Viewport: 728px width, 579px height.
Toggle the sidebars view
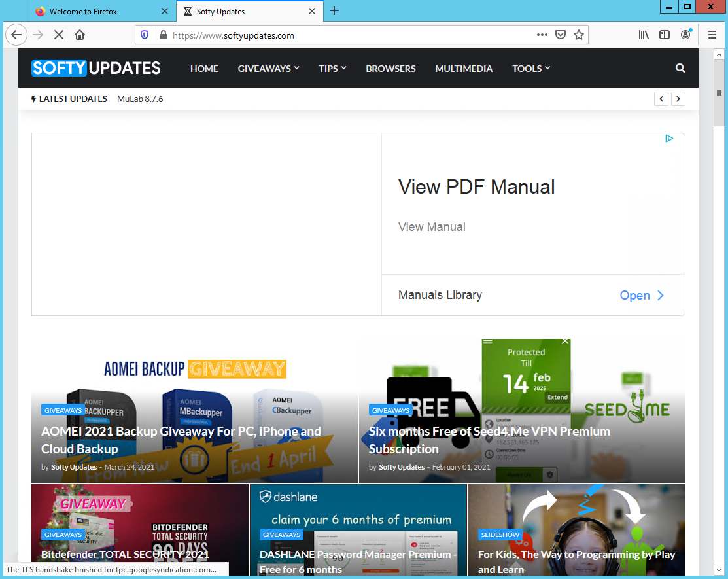pyautogui.click(x=665, y=35)
